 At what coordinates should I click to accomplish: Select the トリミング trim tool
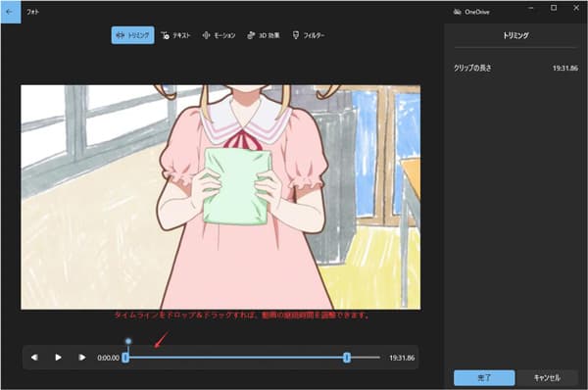132,35
